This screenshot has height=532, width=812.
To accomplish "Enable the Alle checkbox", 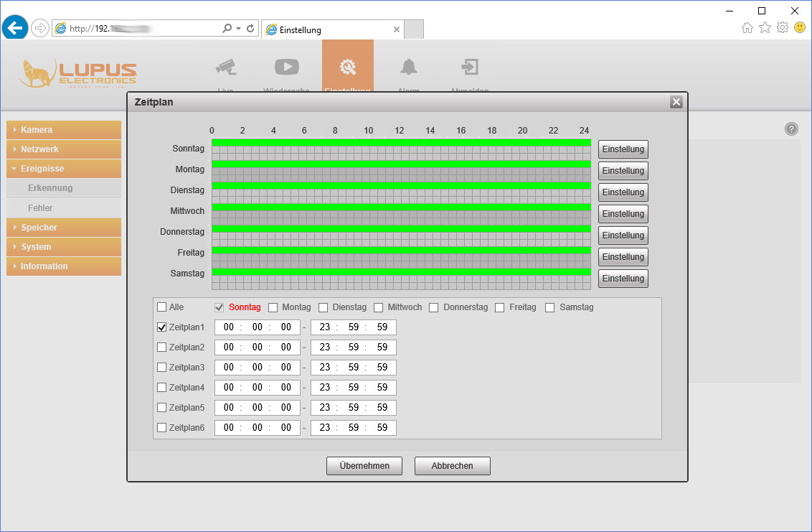I will [161, 307].
